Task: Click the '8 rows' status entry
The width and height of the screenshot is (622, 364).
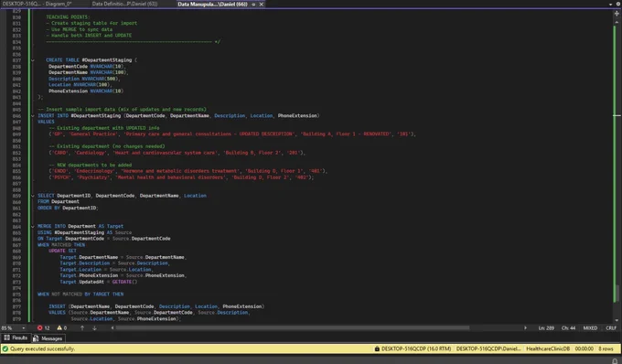Action: tap(606, 349)
